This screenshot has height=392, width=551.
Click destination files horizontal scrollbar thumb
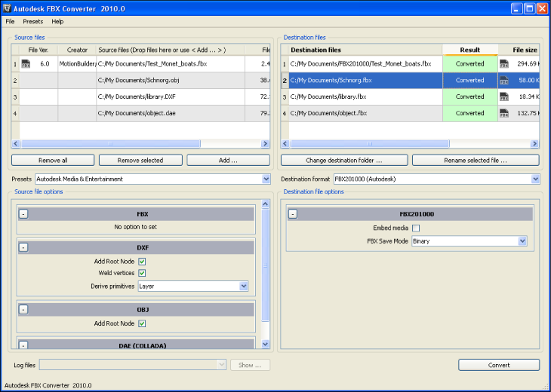pos(370,143)
